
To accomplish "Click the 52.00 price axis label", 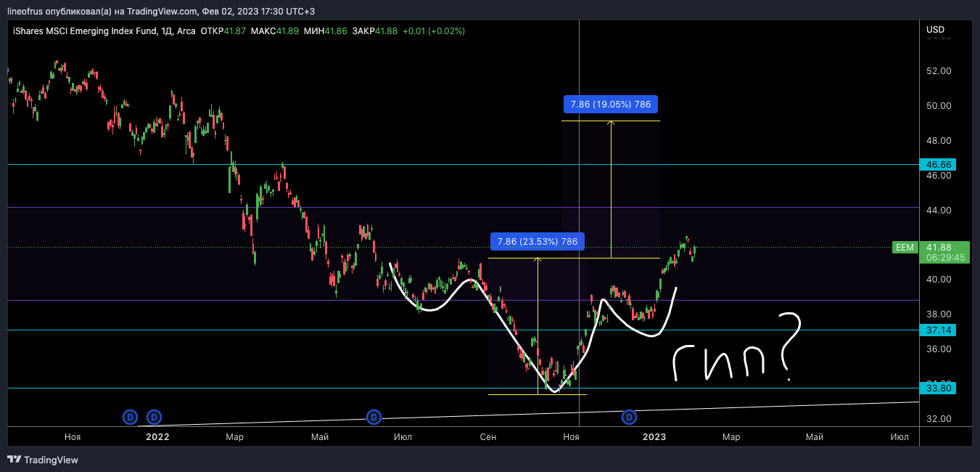I will coord(939,70).
